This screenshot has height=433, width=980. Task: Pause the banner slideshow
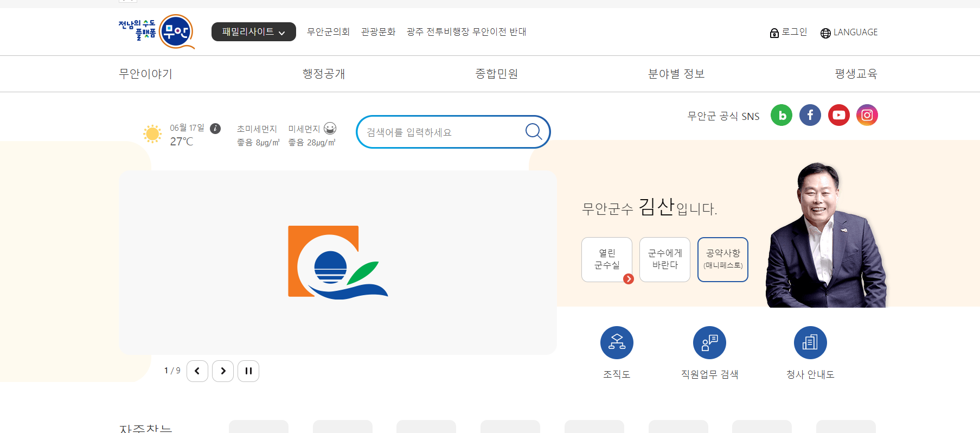248,371
